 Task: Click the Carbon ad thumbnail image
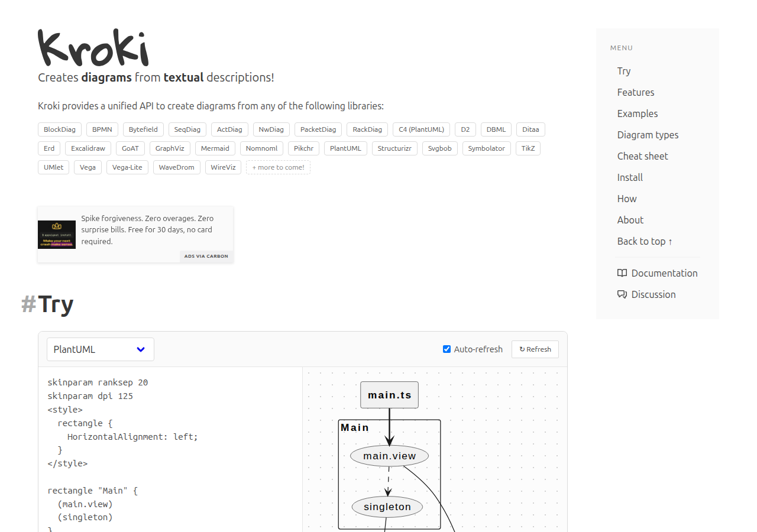[57, 235]
